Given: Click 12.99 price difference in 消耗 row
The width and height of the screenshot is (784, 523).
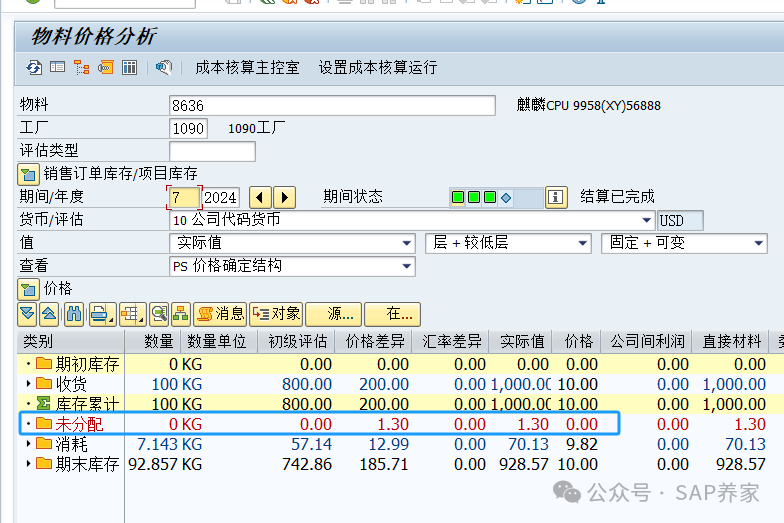Looking at the screenshot, I should coord(388,444).
